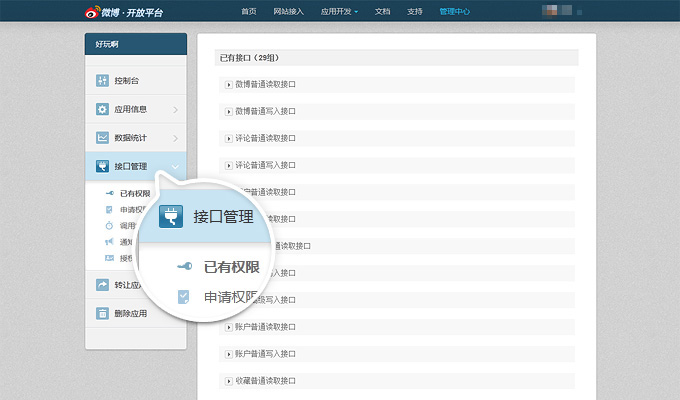Expand the 账户普通读取接口 row arrow

(229, 327)
